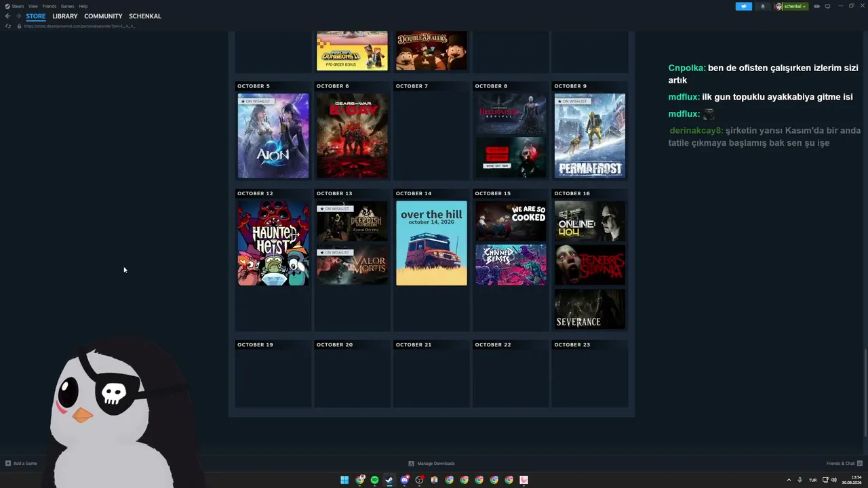
Task: Open the Friends menu
Action: pyautogui.click(x=50, y=6)
